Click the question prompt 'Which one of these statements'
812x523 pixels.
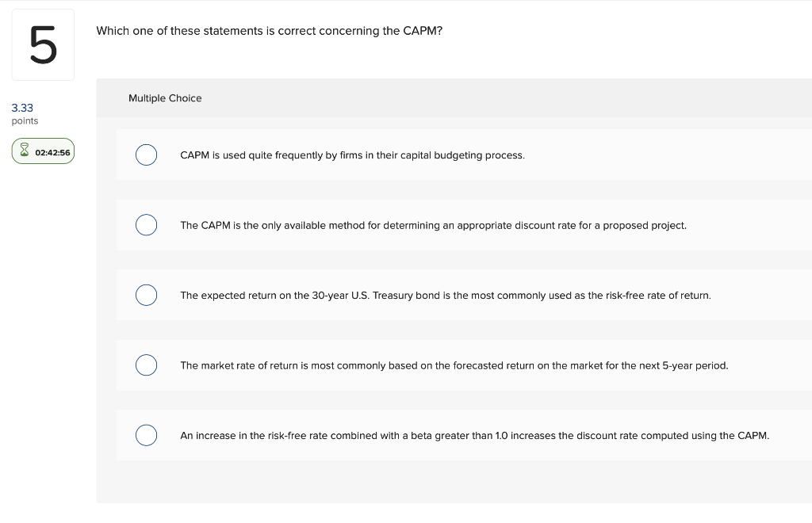click(x=238, y=31)
